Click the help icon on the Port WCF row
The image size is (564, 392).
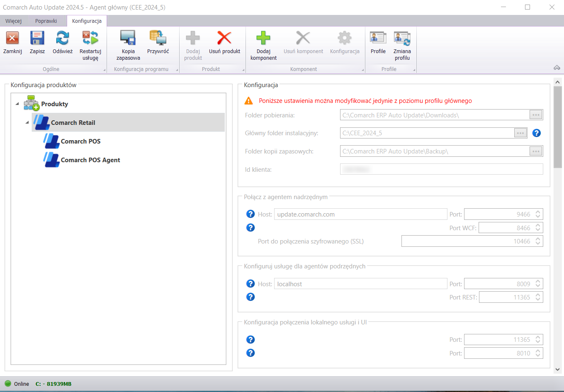(x=250, y=228)
